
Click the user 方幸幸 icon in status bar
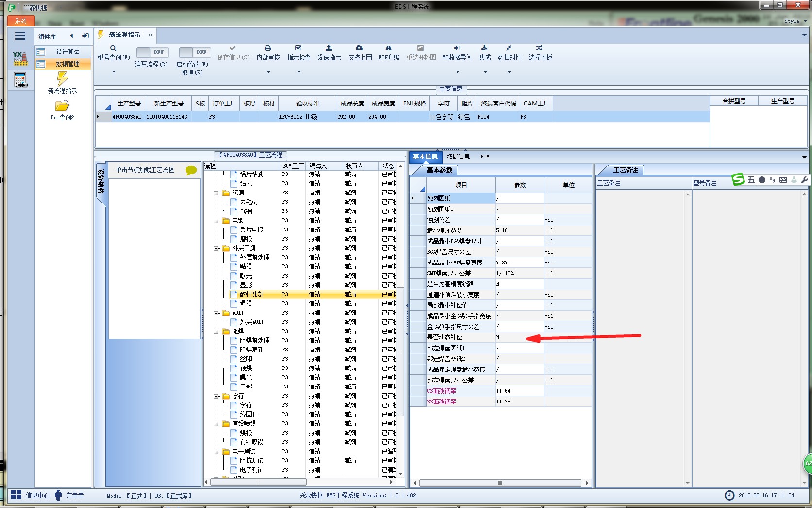[58, 495]
